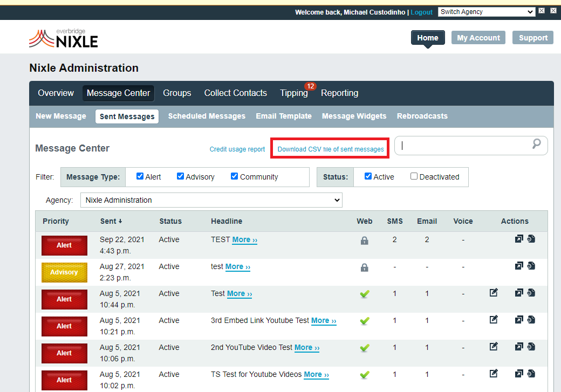Click the arrow-window icon in the Aug 27 row
This screenshot has height=392, width=561.
519,265
